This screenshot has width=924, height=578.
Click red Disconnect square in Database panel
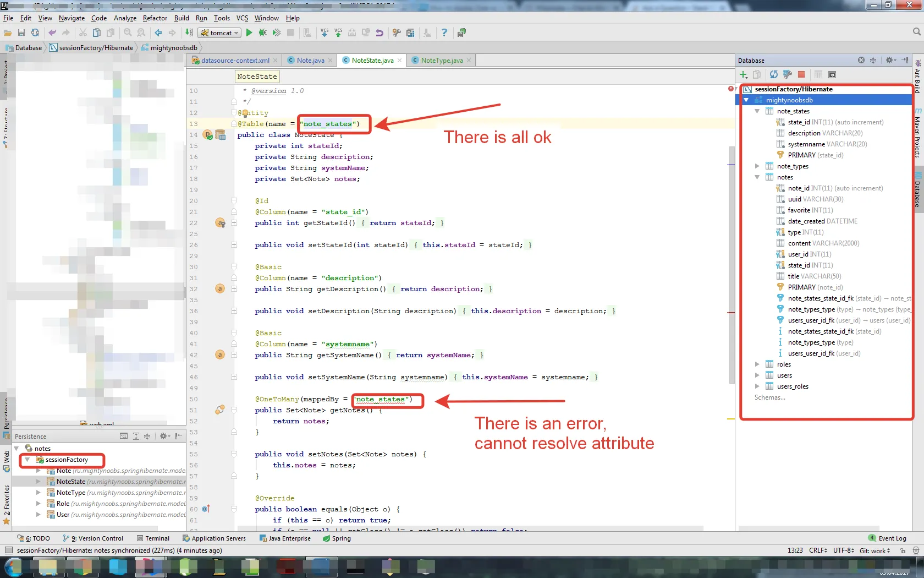coord(801,75)
